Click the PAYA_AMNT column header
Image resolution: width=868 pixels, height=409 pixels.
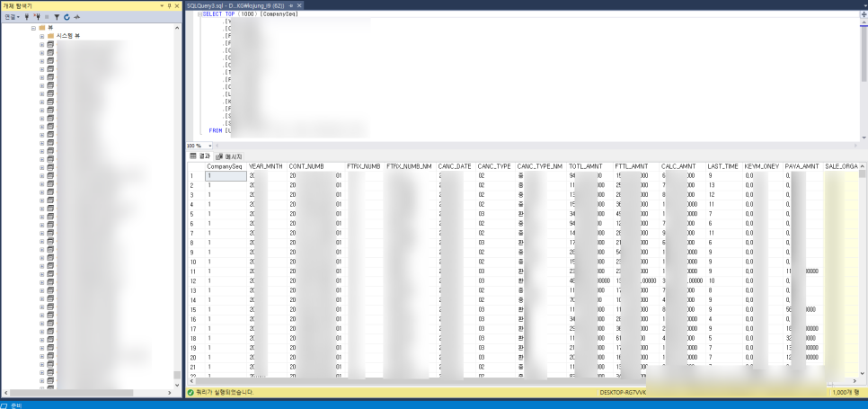[x=803, y=166]
